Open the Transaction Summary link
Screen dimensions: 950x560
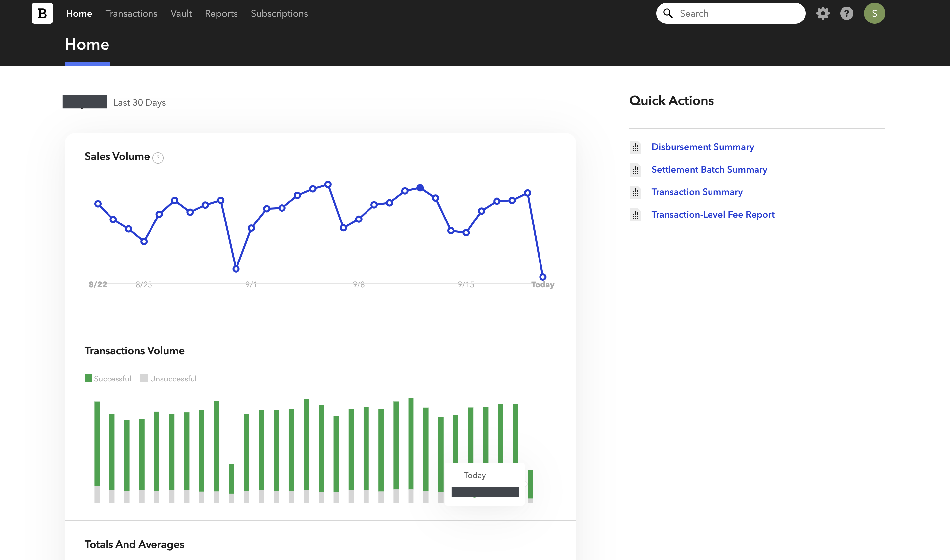point(697,192)
